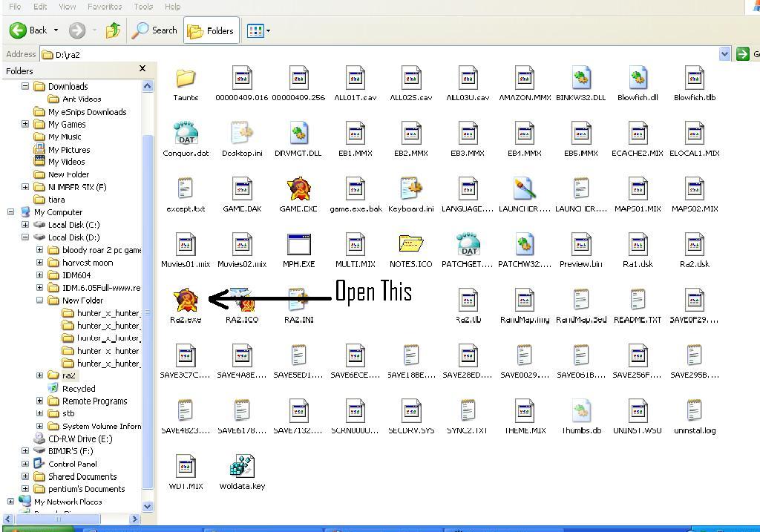Click folder tree scrollbar up arrow
The height and width of the screenshot is (532, 760).
(148, 86)
